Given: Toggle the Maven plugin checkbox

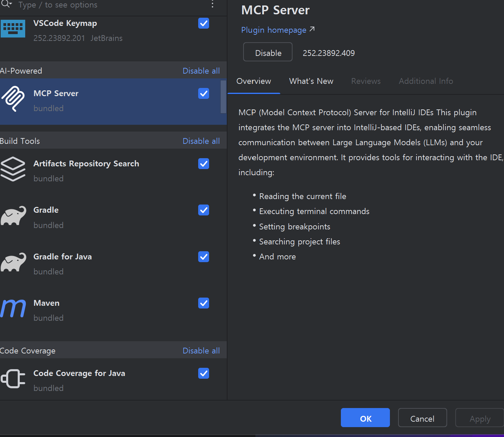Looking at the screenshot, I should pos(204,303).
